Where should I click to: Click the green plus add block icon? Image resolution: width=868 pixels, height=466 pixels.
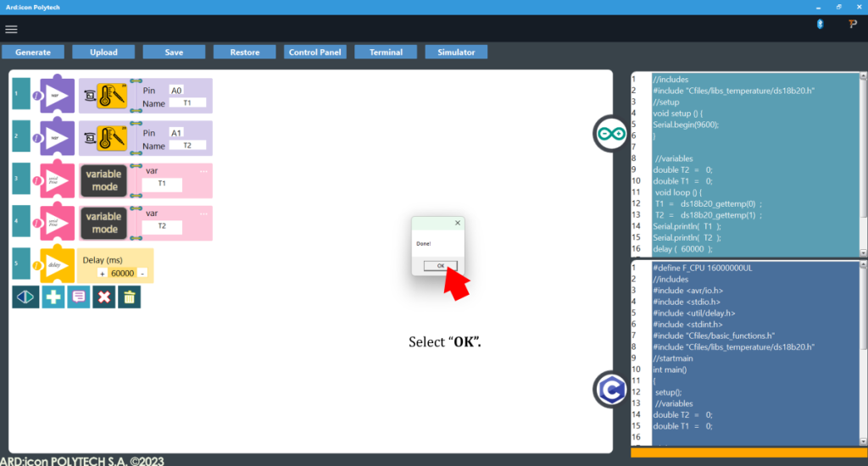click(x=53, y=297)
